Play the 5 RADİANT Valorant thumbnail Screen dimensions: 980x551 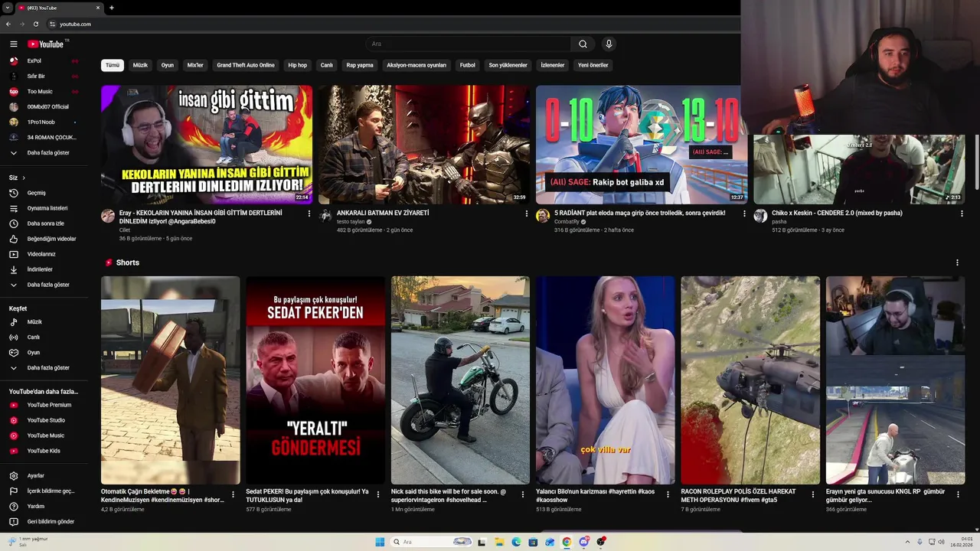click(x=642, y=145)
